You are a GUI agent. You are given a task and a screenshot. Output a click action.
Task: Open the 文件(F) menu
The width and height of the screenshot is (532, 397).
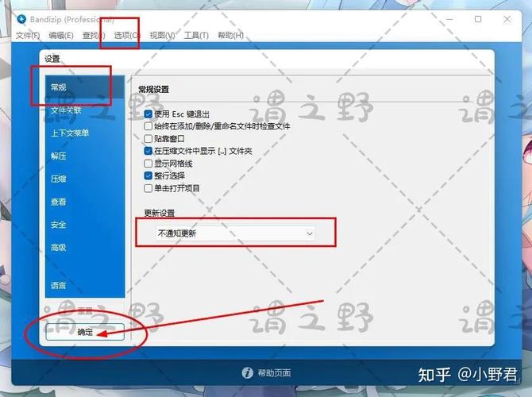pos(28,35)
